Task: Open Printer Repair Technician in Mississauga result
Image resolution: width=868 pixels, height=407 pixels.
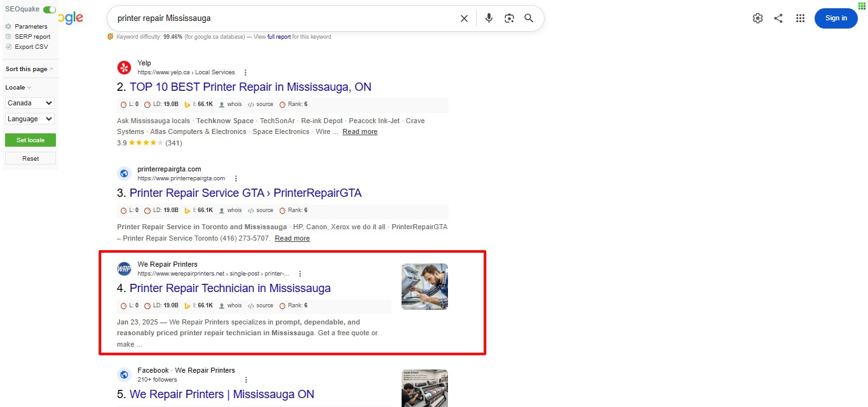Action: 230,288
